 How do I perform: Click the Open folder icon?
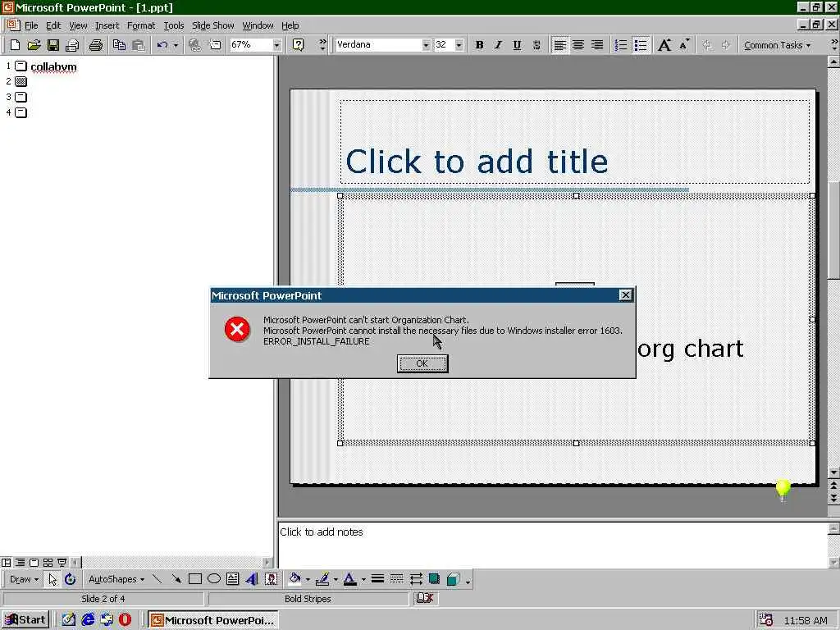coord(34,45)
